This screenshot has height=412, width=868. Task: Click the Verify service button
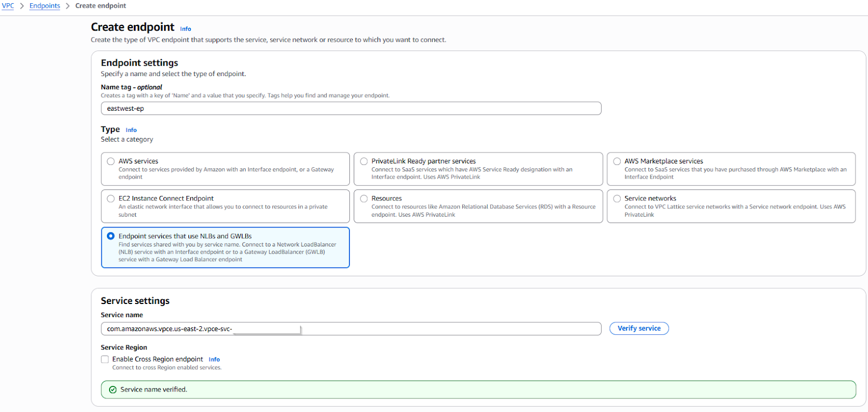click(639, 328)
